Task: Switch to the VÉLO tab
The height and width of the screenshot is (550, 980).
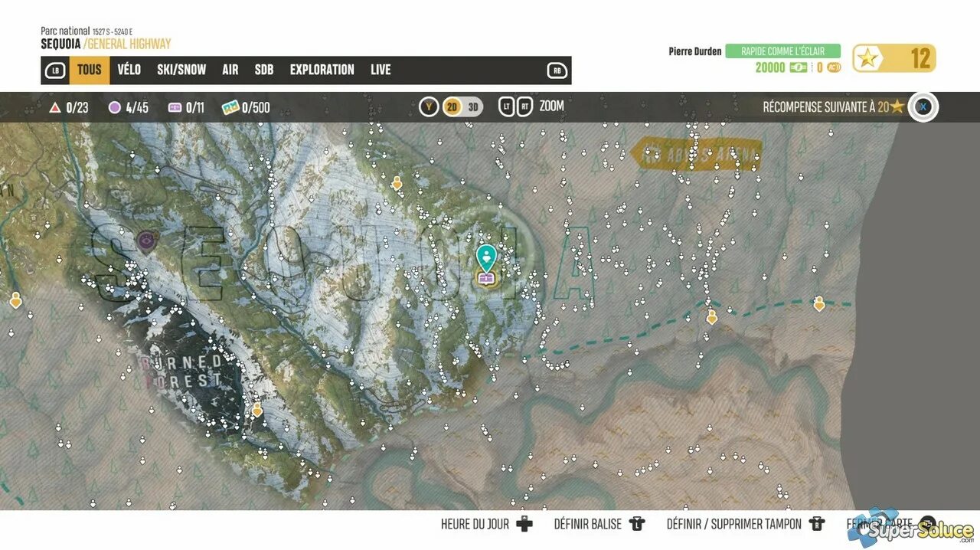Action: [x=129, y=70]
